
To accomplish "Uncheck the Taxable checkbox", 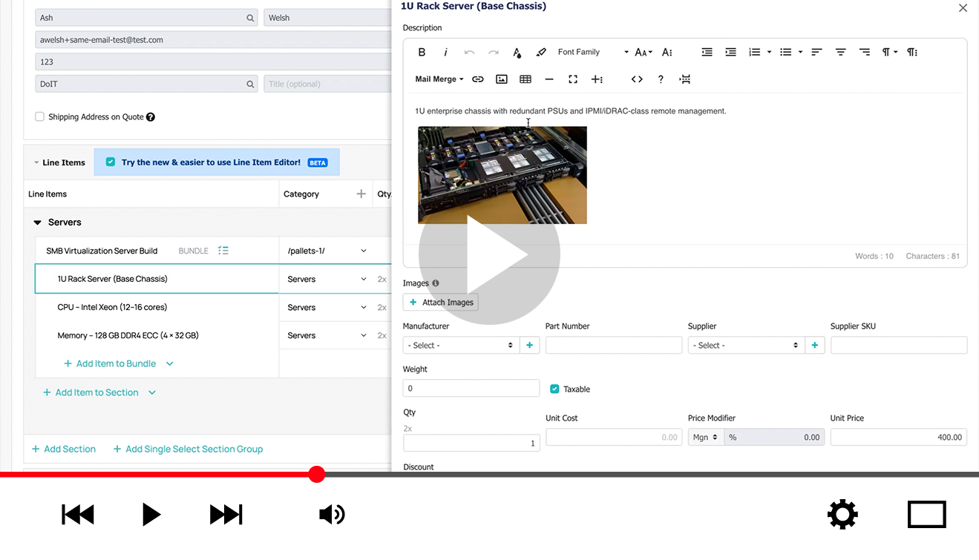I will [554, 389].
